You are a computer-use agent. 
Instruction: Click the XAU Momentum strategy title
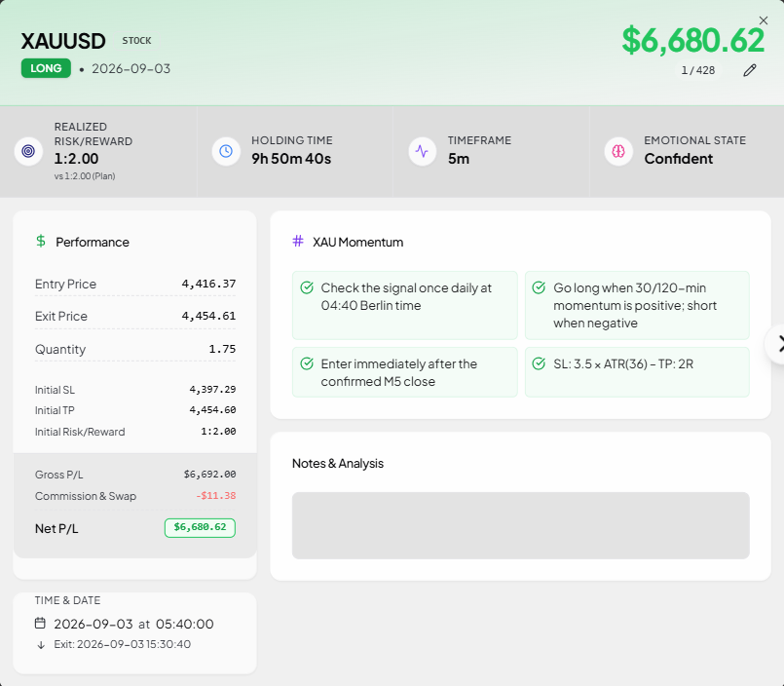358,243
